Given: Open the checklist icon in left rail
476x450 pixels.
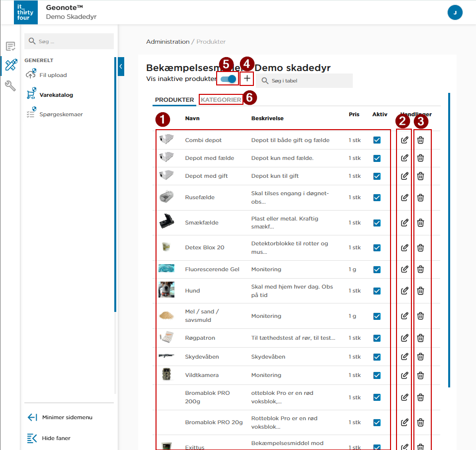Looking at the screenshot, I should click(x=10, y=47).
